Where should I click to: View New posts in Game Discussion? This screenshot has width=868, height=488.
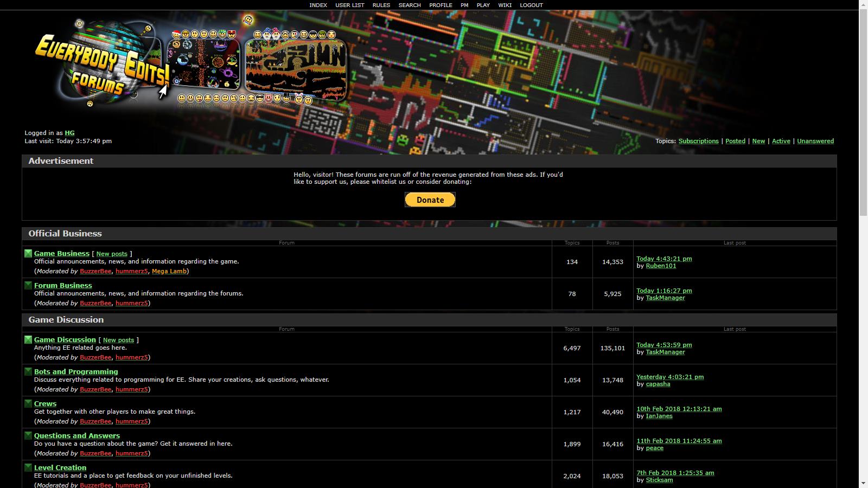[118, 340]
